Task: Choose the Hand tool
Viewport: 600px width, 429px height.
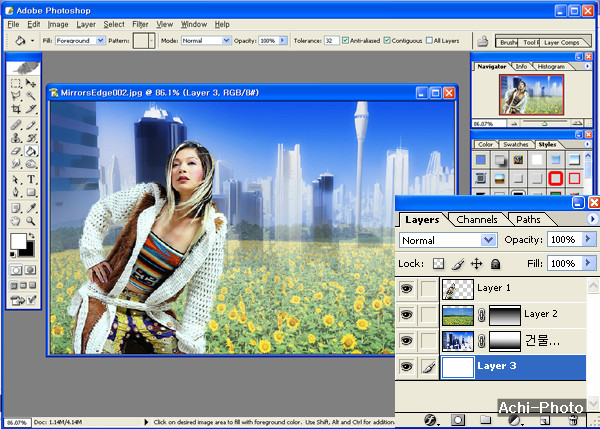Action: click(17, 220)
